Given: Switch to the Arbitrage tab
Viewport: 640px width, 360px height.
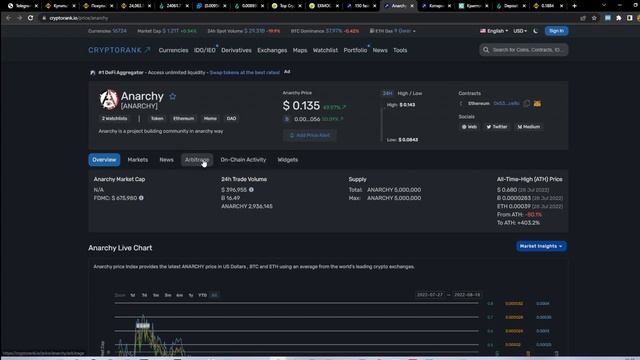Looking at the screenshot, I should click(x=197, y=160).
